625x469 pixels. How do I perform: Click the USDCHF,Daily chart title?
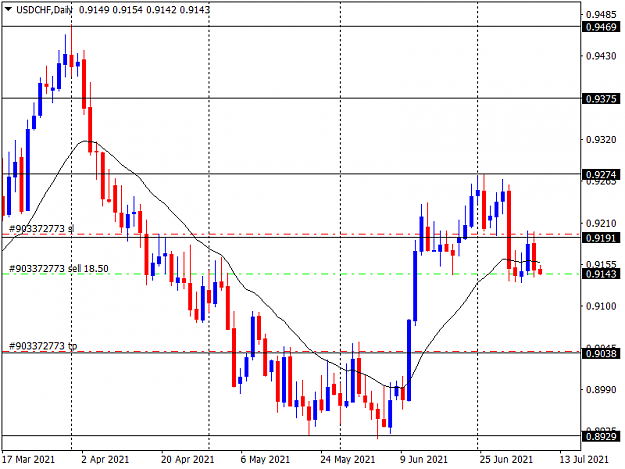[x=44, y=10]
